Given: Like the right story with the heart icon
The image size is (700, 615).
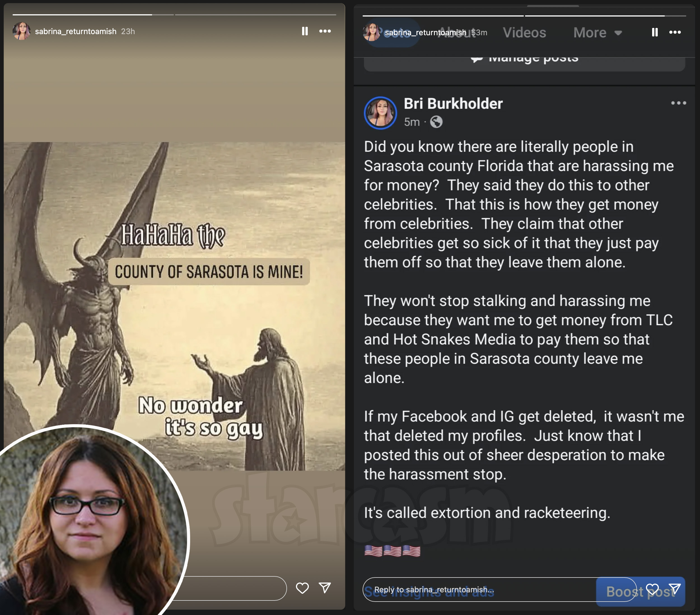Looking at the screenshot, I should (652, 589).
